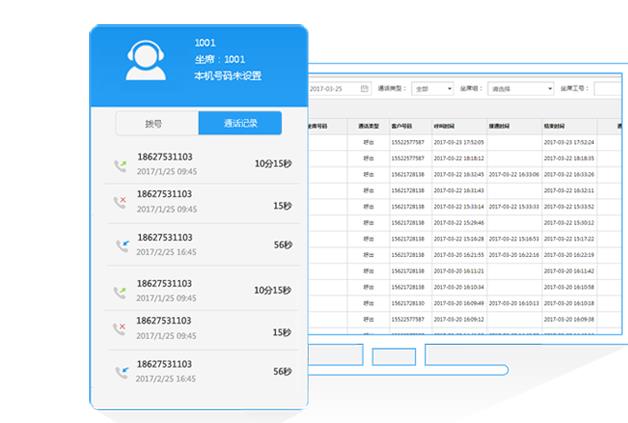Click the first outgoing call icon (10分15秒)
Viewport: 628px width, 423px height.
(121, 164)
